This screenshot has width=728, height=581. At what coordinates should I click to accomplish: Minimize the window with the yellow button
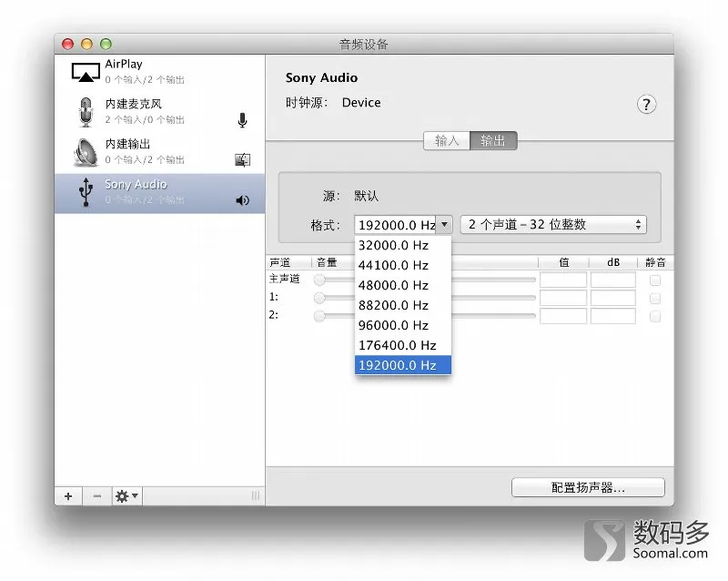point(86,44)
